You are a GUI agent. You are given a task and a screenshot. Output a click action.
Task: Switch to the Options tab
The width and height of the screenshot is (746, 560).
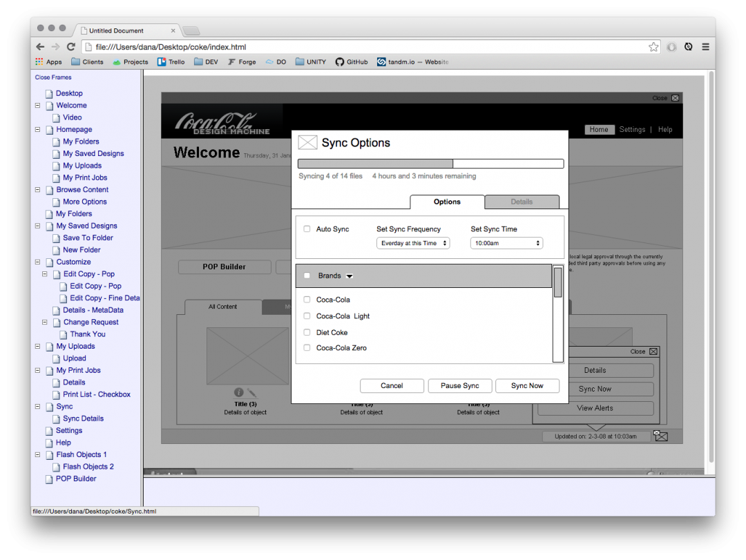447,202
